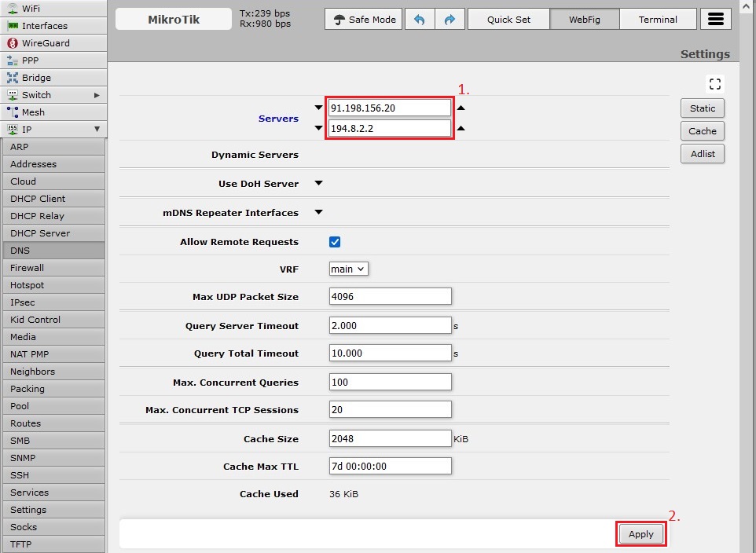The height and width of the screenshot is (553, 756).
Task: Click the redo arrow icon
Action: 449,20
